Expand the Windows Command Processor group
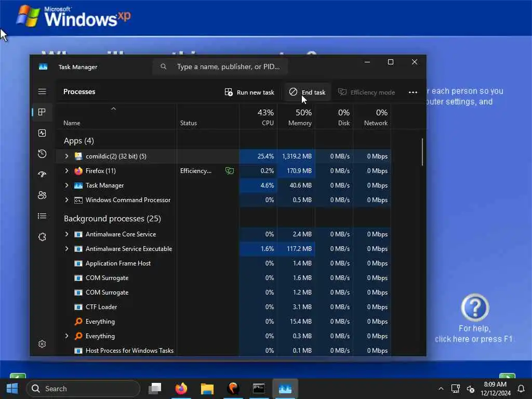 [66, 200]
